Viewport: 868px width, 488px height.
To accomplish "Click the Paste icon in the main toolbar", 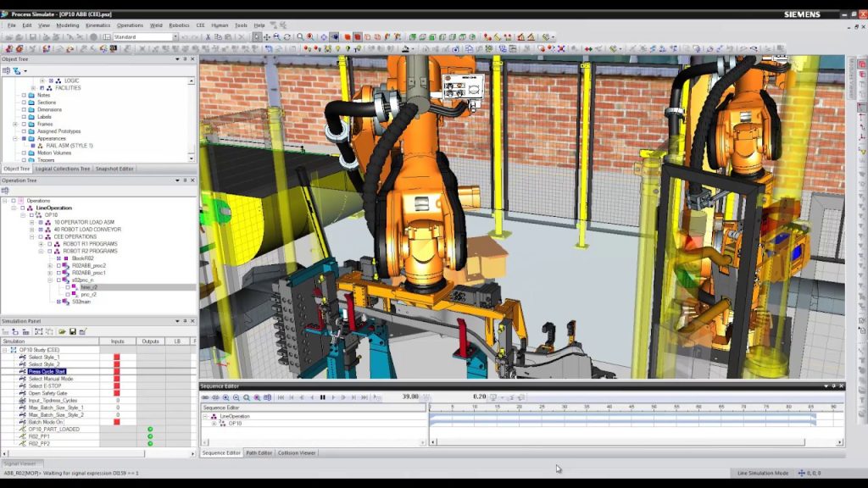I will 227,36.
